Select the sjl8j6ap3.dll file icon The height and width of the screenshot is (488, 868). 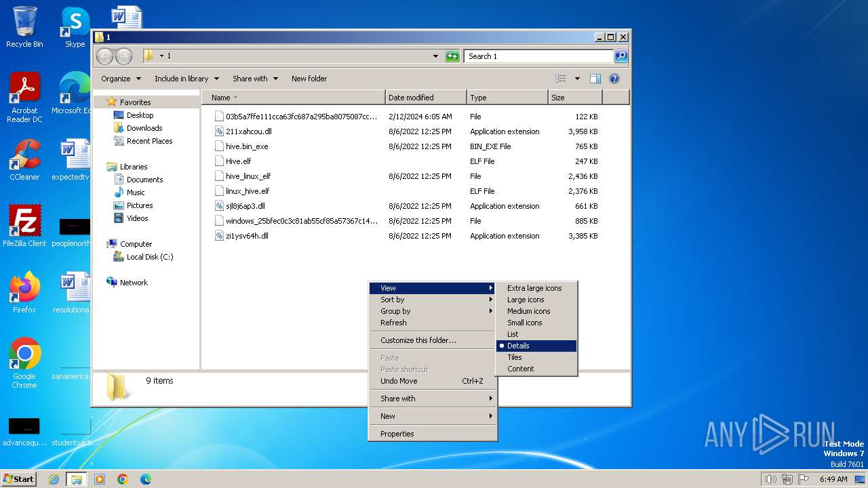(x=219, y=206)
